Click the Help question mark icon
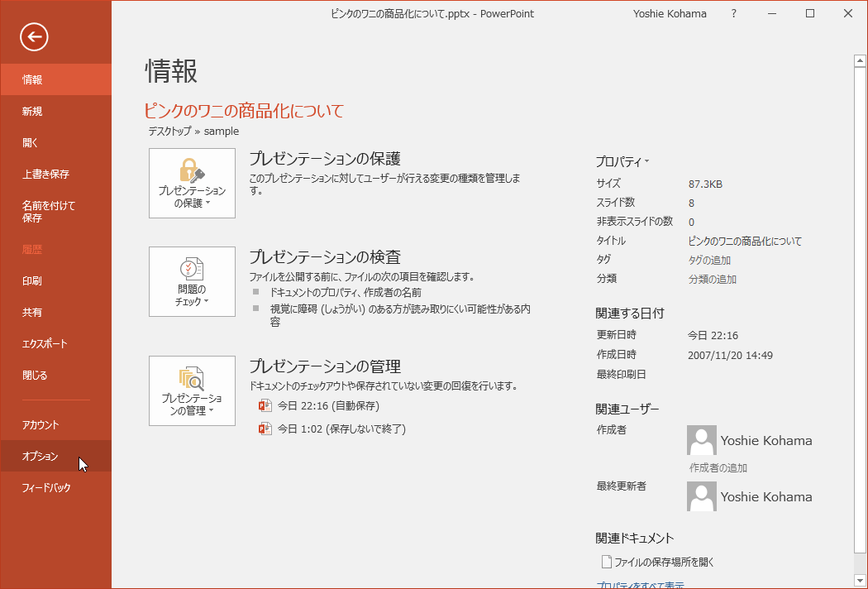Screen dimensions: 868x589 733,14
